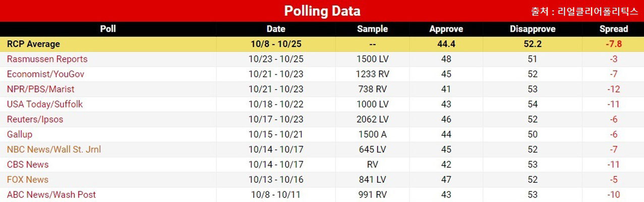Viewport: 644px width, 202px height.
Task: Click the Polling Data title
Action: 322,11
